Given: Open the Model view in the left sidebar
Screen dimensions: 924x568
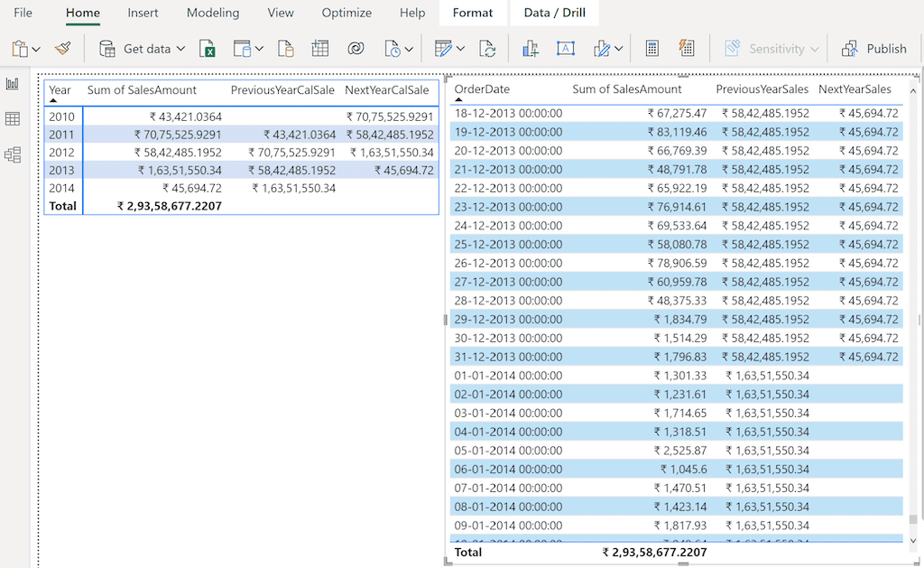Looking at the screenshot, I should (x=13, y=155).
